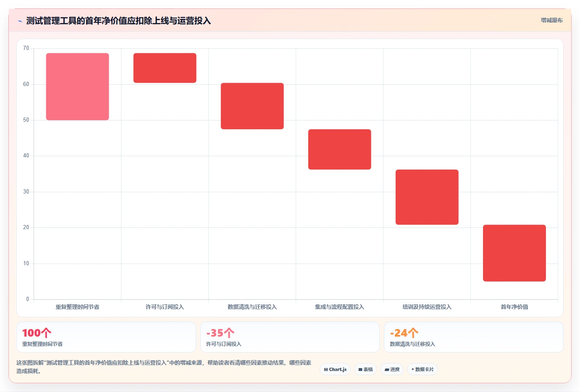Image resolution: width=580 pixels, height=392 pixels.
Task: Click the red 许可与订阅投入 bar
Action: coord(165,68)
